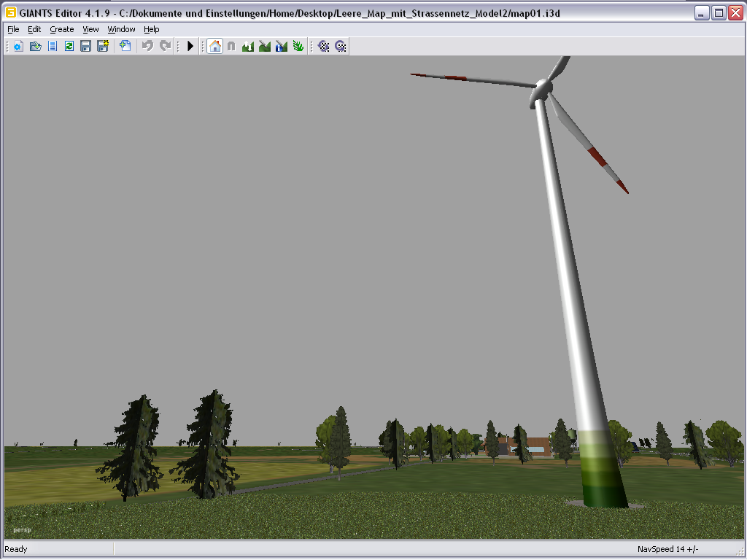Click the reload (green arrows) icon
747x560 pixels.
tap(69, 46)
